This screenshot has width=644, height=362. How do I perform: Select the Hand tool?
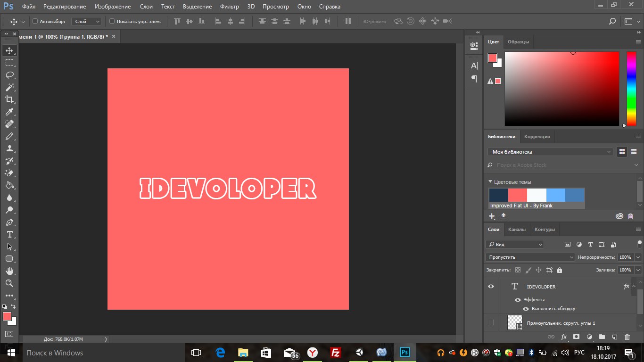(x=9, y=271)
